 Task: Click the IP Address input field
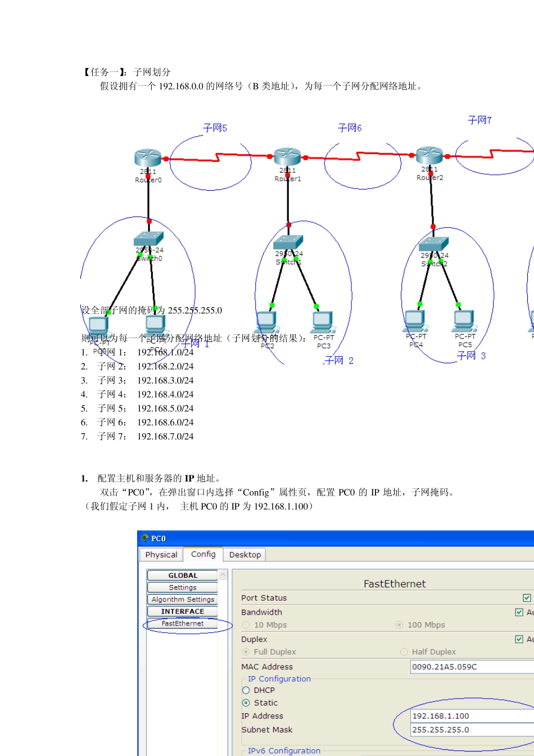[472, 716]
